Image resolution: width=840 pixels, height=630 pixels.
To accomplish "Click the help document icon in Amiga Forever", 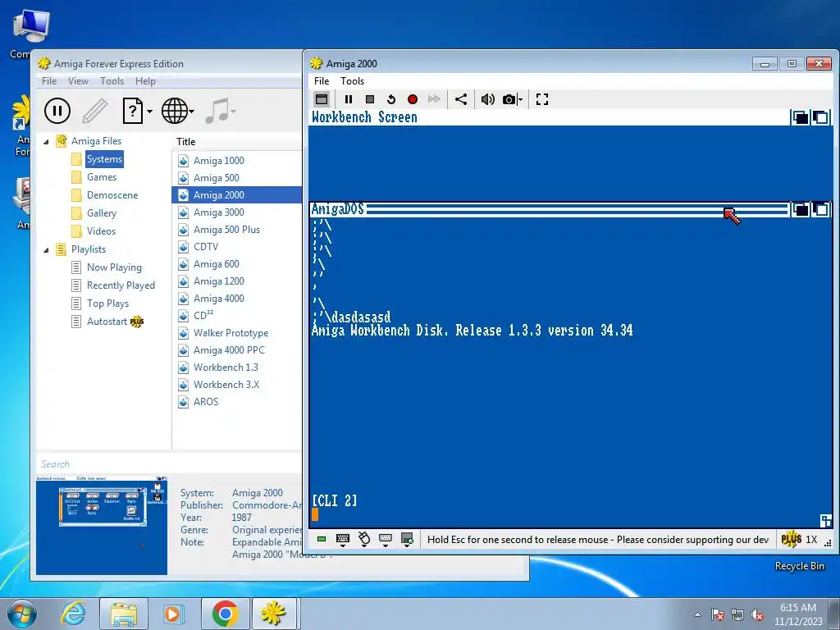I will tap(133, 111).
